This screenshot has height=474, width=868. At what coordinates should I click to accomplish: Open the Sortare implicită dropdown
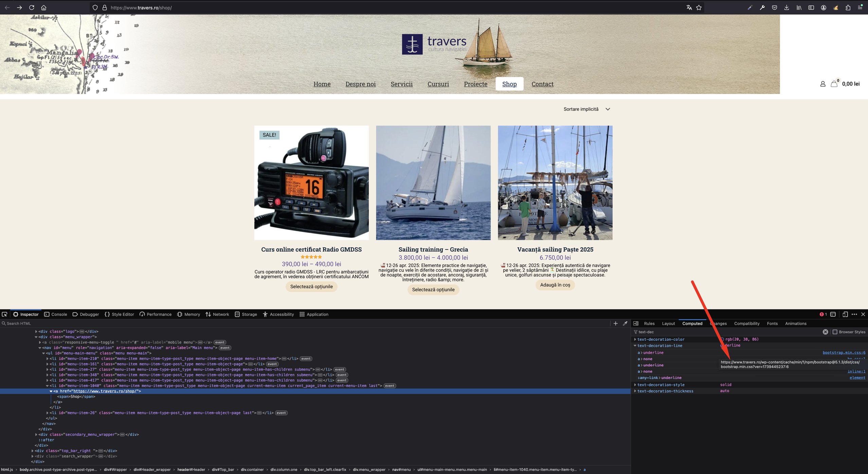586,109
